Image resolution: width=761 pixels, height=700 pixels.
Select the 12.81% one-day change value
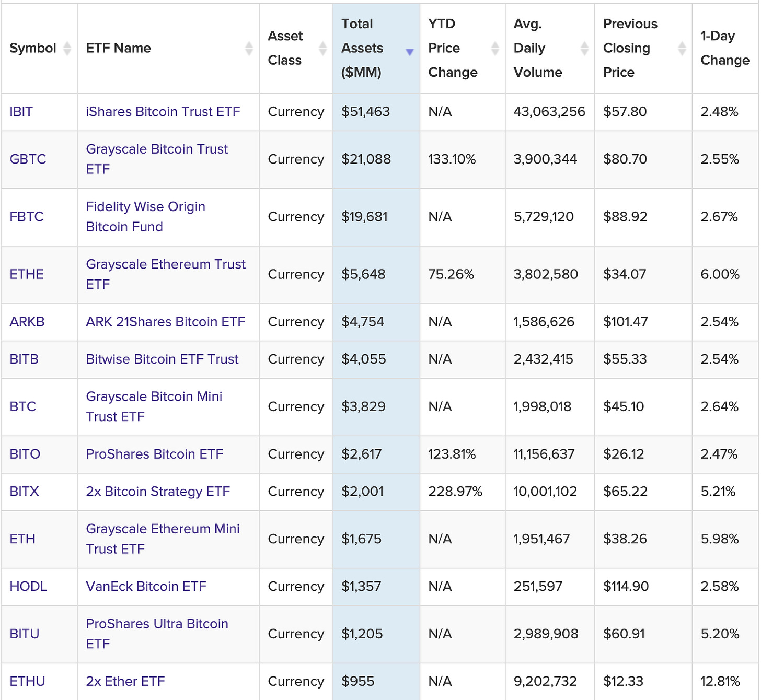point(720,681)
